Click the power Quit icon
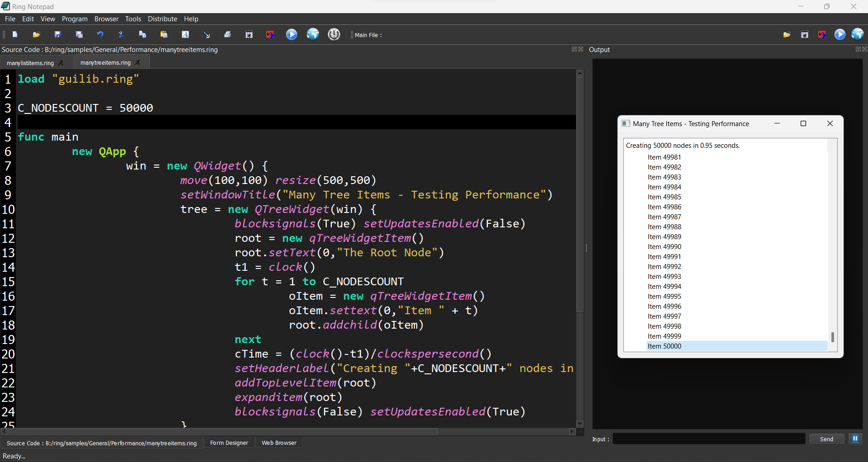The image size is (868, 462). pos(334,34)
